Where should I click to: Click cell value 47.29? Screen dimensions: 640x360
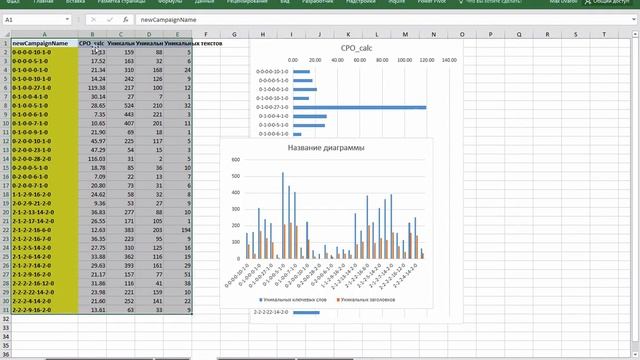pos(92,150)
